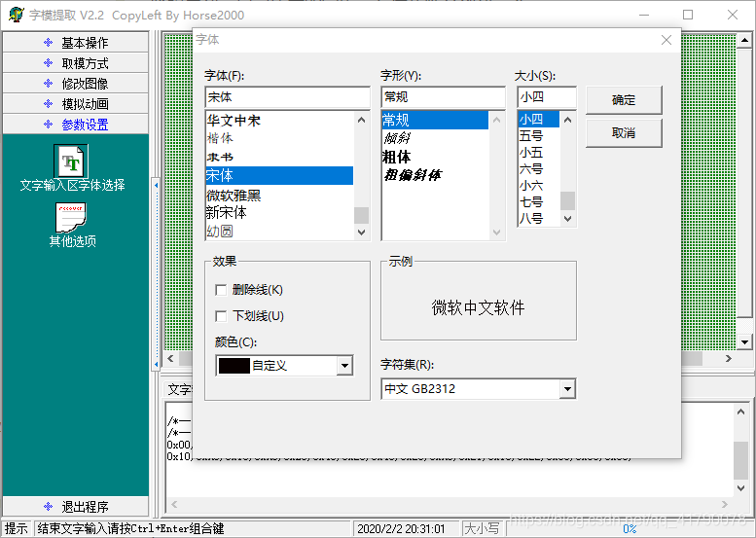Click font list scroll up arrow
The height and width of the screenshot is (538, 756).
[x=362, y=120]
